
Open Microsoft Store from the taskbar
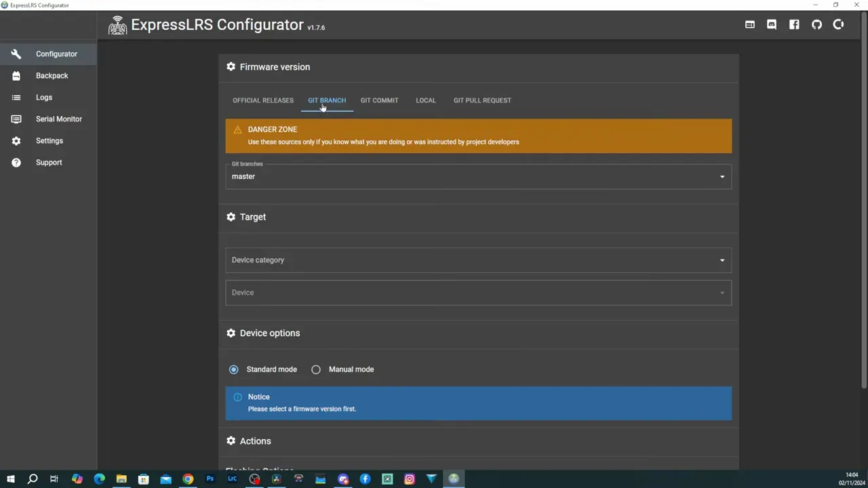click(x=143, y=479)
